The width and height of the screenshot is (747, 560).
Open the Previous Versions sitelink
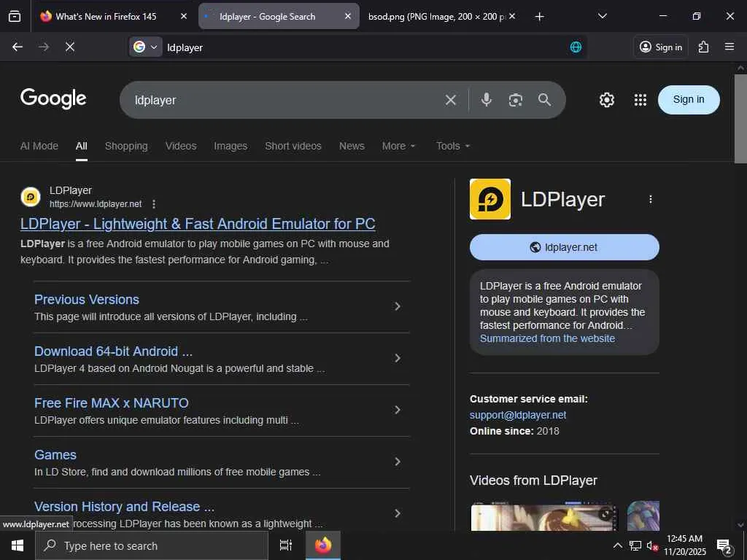click(87, 300)
